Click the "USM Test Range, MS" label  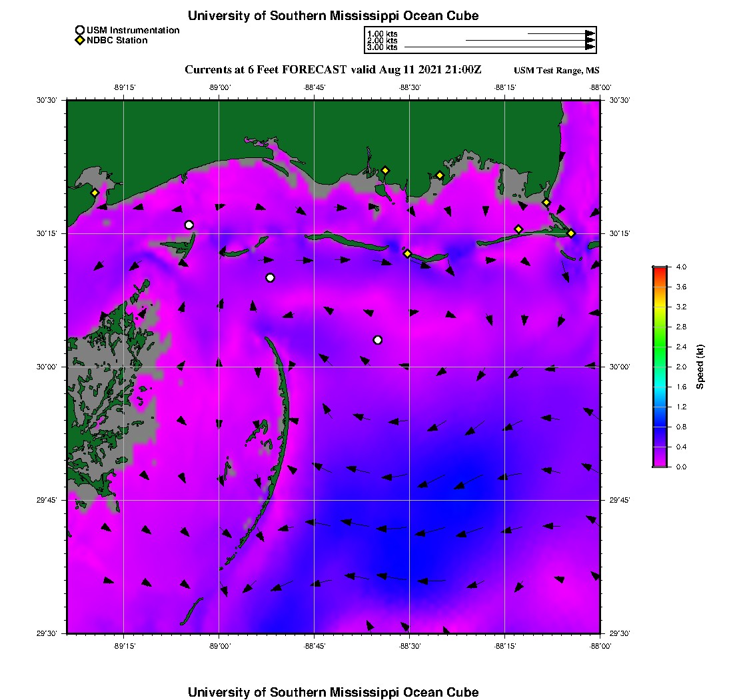[556, 70]
